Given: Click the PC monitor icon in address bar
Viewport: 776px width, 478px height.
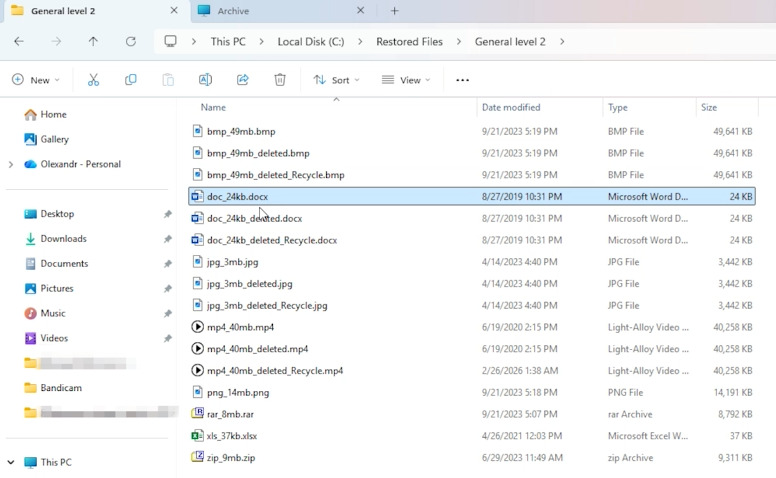Looking at the screenshot, I should click(x=171, y=42).
